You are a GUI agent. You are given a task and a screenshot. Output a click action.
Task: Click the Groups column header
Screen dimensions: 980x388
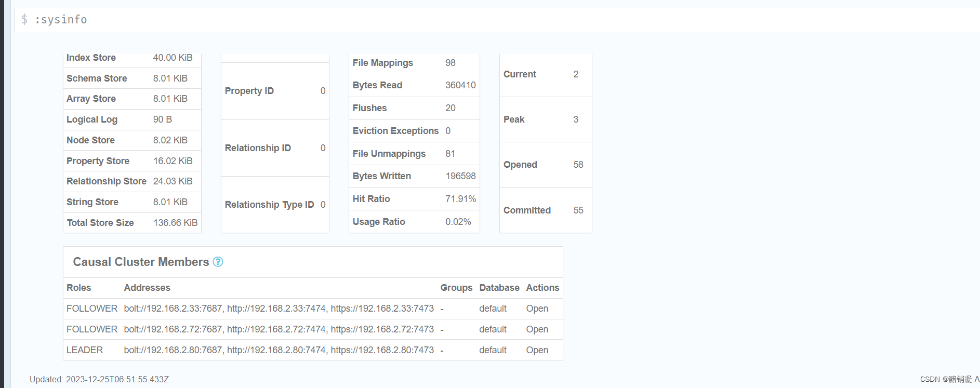click(456, 288)
